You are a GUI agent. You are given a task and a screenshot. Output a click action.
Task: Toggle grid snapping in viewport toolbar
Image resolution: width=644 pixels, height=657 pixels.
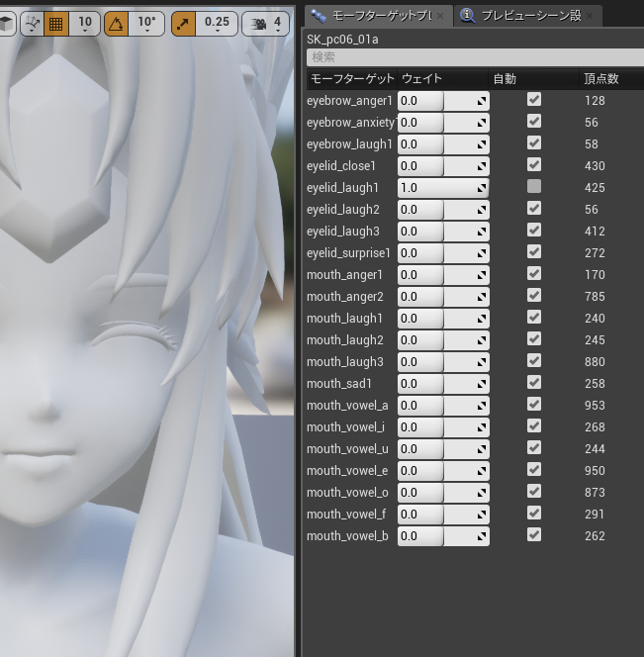(55, 24)
